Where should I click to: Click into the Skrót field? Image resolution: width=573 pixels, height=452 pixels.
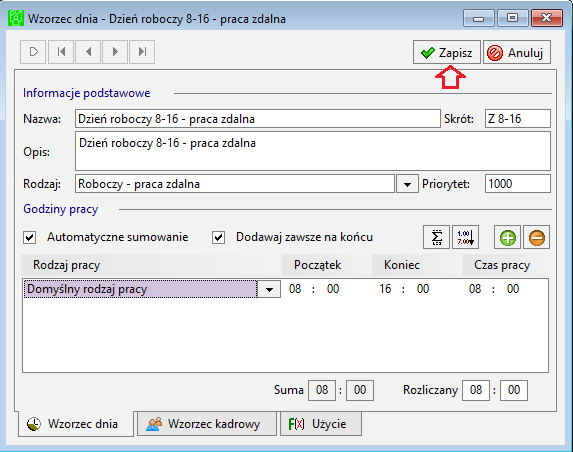pyautogui.click(x=517, y=119)
